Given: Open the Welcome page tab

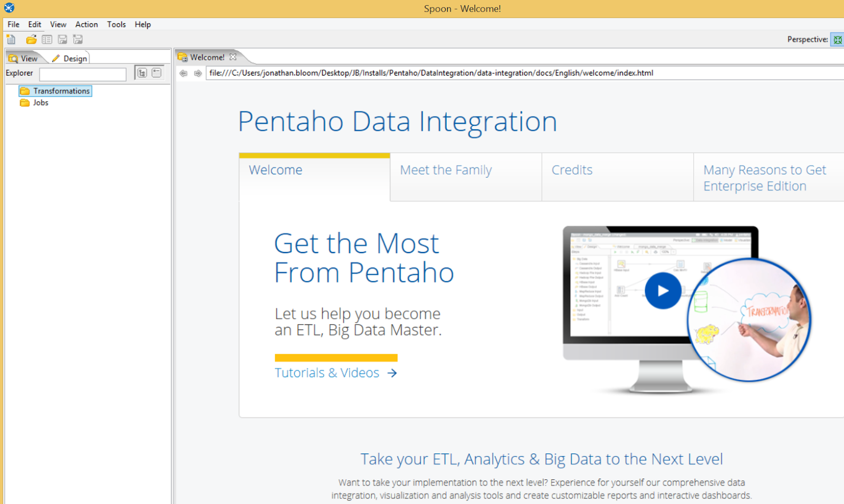Looking at the screenshot, I should pos(314,178).
